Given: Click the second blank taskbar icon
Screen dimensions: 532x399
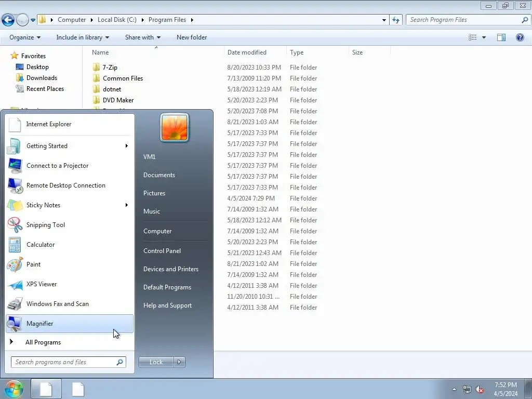Looking at the screenshot, I should (78, 389).
